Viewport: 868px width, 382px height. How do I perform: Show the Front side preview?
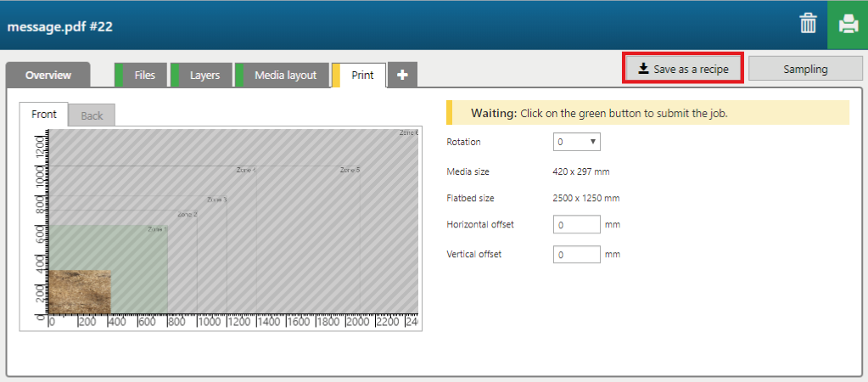(44, 115)
